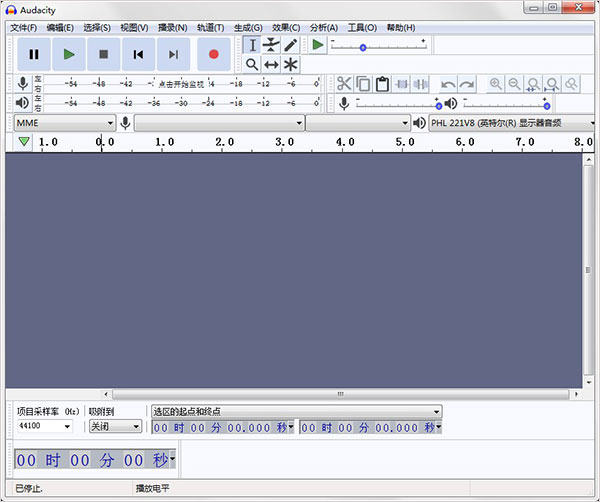Choose the Time Shift tool
Viewport: 600px width, 502px height.
coord(271,64)
